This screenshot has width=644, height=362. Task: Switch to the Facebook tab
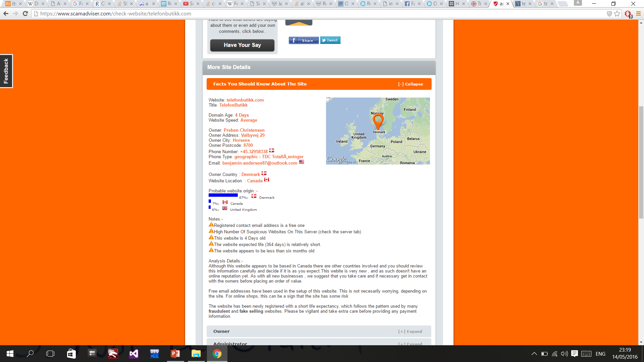[411, 4]
